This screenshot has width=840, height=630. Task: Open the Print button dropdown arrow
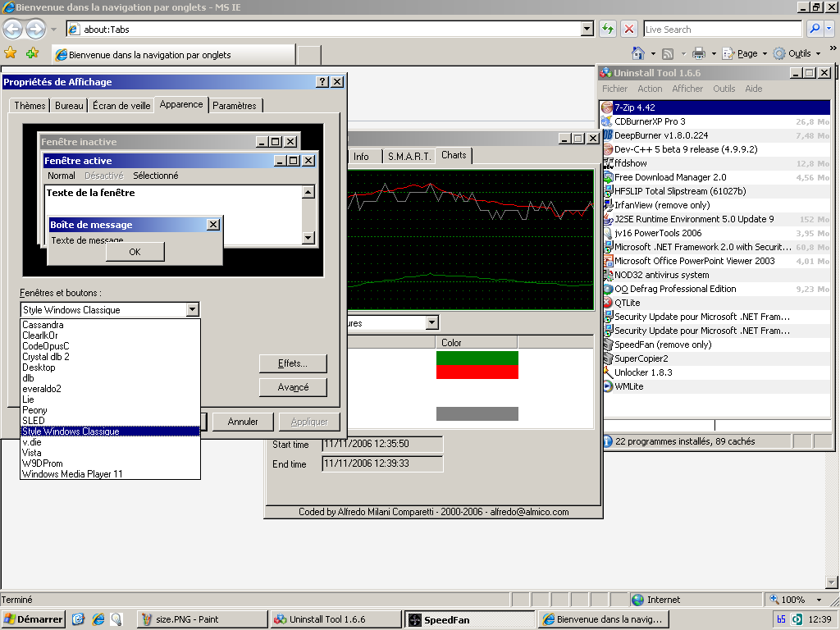(713, 53)
